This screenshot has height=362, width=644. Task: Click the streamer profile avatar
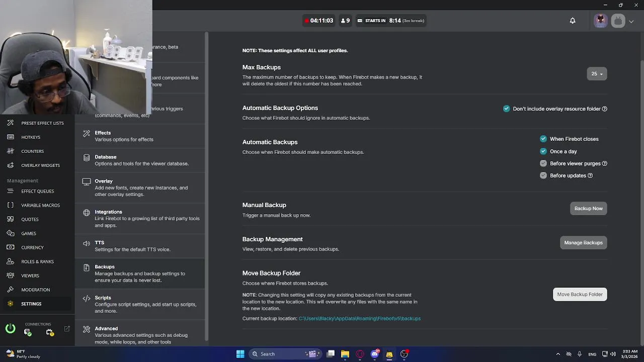coord(601,21)
